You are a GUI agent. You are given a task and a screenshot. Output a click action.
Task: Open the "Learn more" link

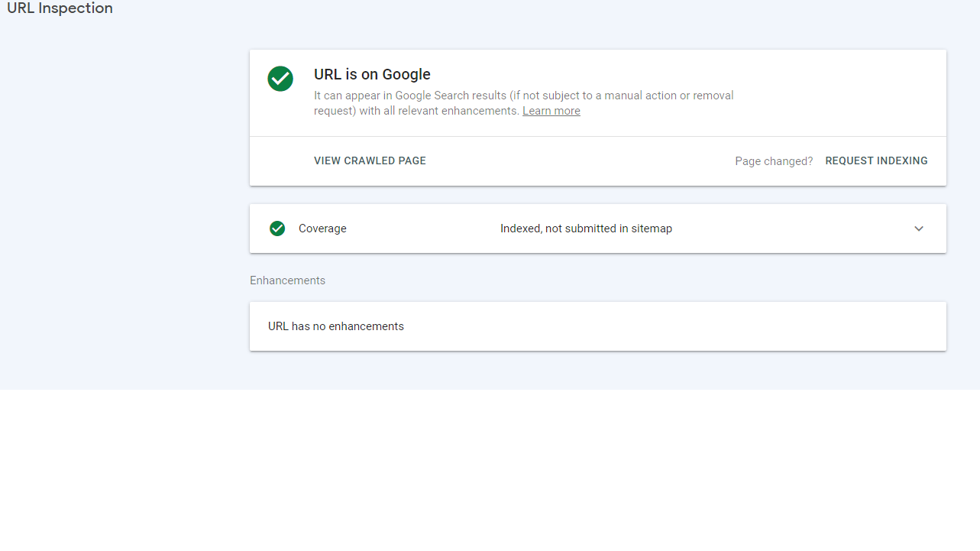pyautogui.click(x=551, y=111)
